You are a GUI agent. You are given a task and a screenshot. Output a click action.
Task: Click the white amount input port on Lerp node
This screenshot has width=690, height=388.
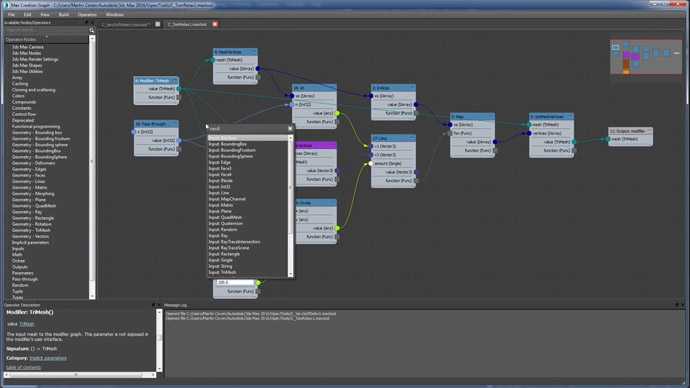pos(371,163)
